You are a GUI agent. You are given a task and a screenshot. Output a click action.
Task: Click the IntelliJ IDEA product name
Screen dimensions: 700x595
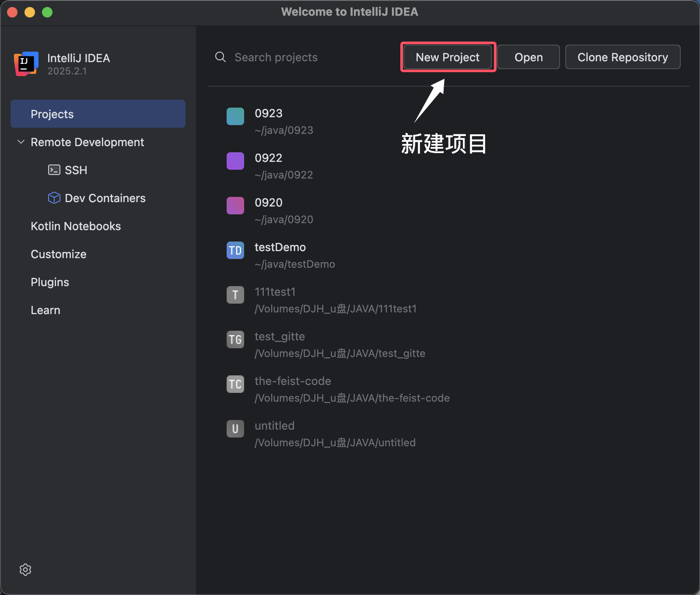79,58
